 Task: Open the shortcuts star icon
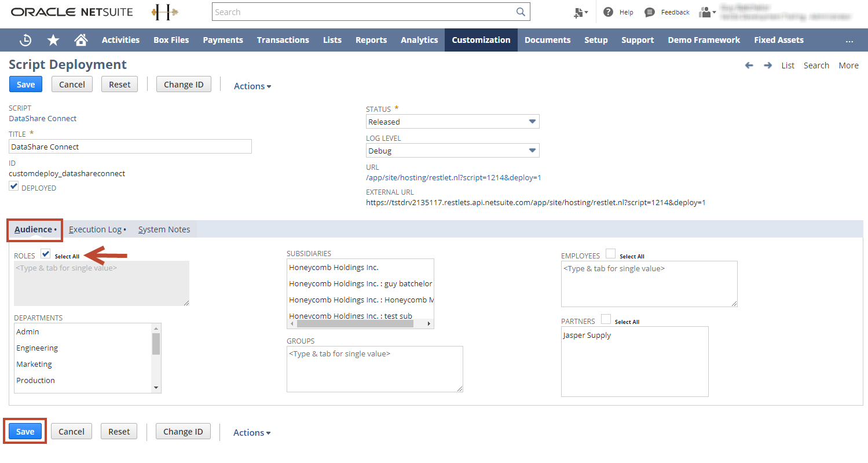(x=53, y=40)
